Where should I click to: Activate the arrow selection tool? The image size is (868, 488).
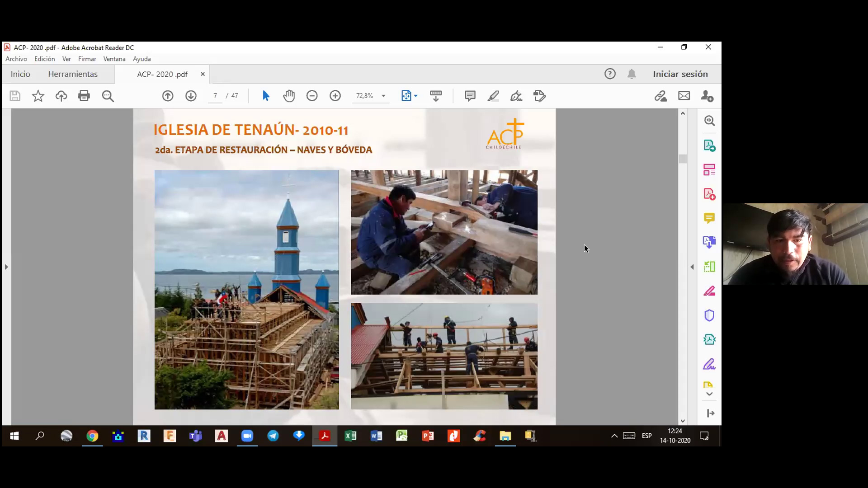click(266, 96)
